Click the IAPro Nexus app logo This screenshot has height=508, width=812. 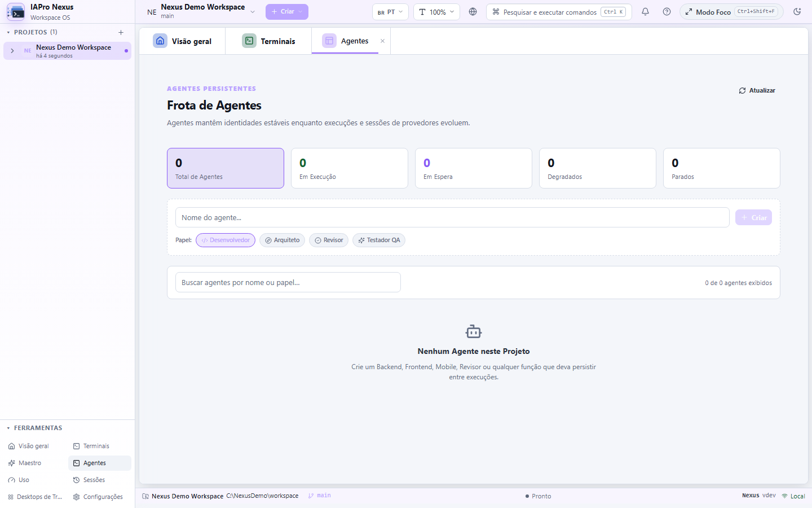16,12
